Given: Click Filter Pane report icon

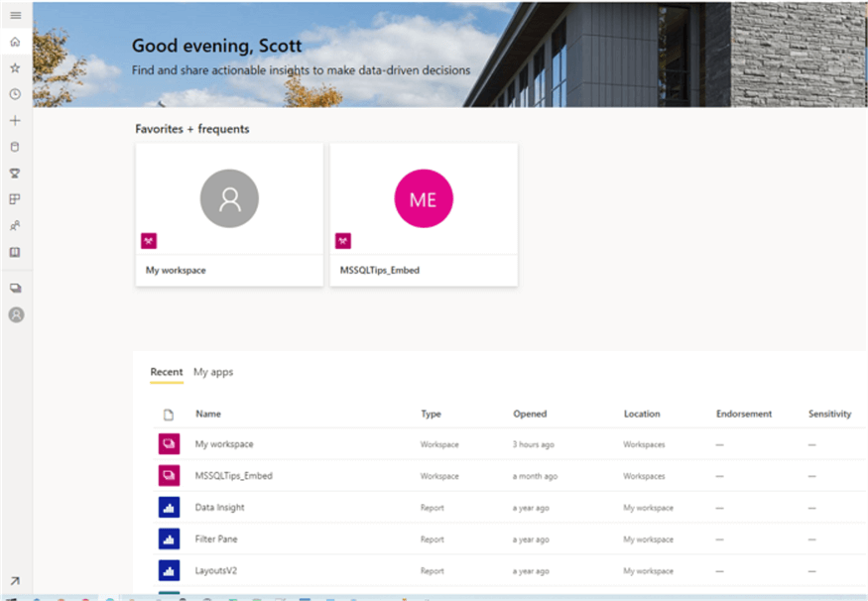Looking at the screenshot, I should pos(169,539).
